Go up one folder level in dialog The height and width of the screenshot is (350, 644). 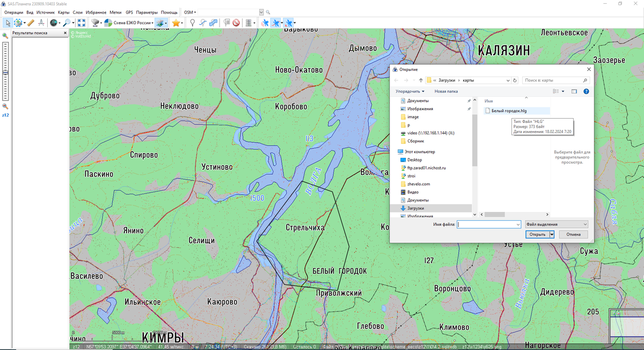point(421,81)
